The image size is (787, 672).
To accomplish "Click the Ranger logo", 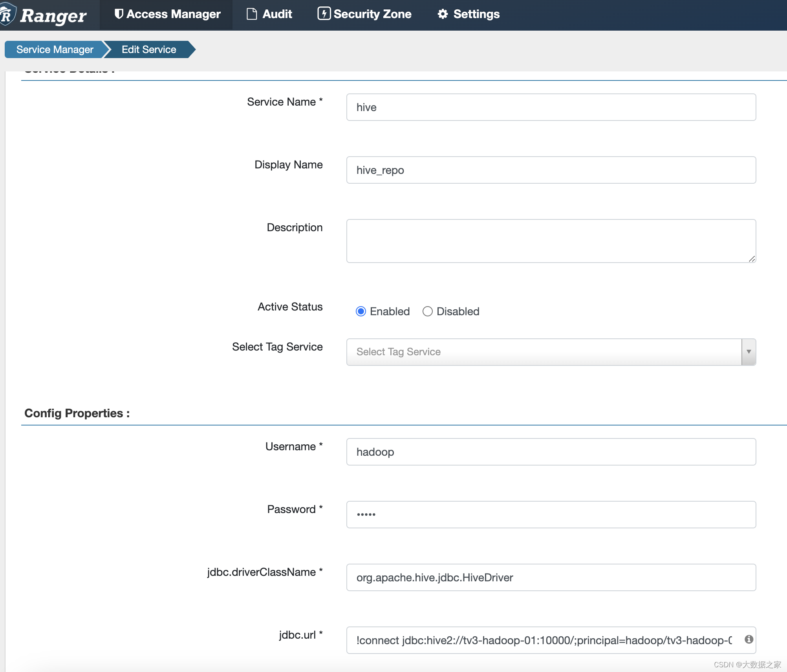I will click(x=43, y=15).
